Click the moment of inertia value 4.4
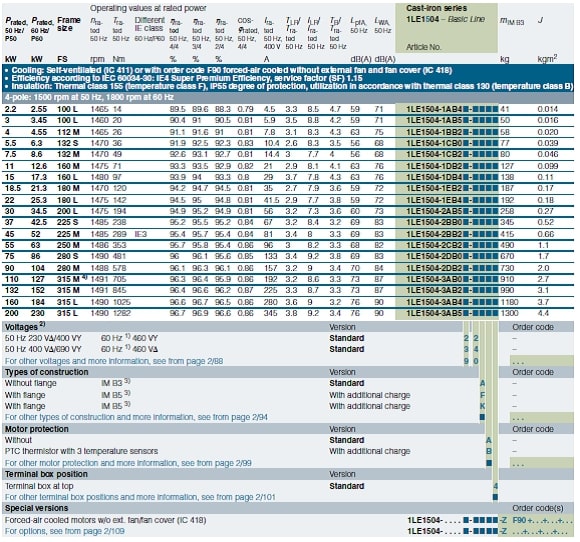The width and height of the screenshot is (580, 542). tap(543, 313)
